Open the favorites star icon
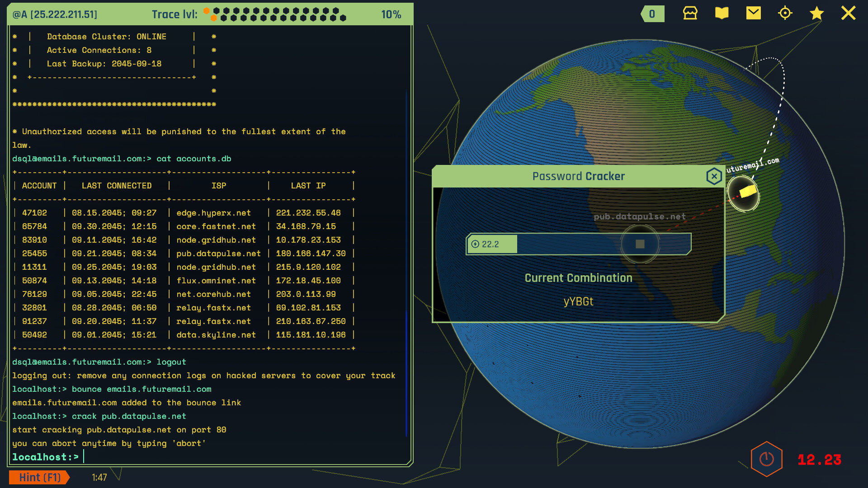 click(816, 14)
